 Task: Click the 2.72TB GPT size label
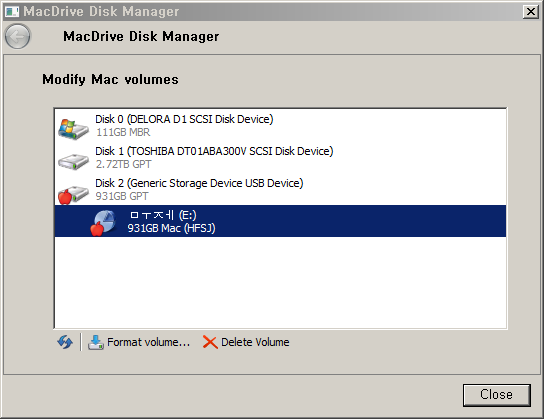[x=123, y=164]
